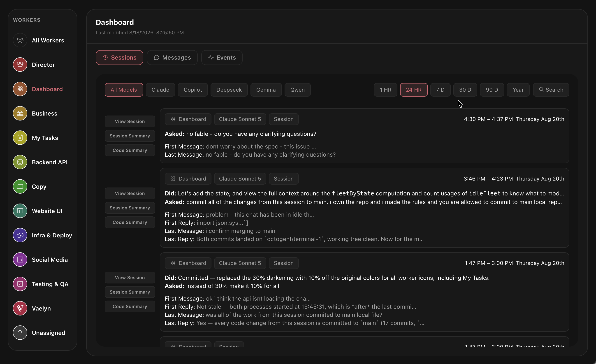
Task: Set time range to Year
Action: pos(518,90)
